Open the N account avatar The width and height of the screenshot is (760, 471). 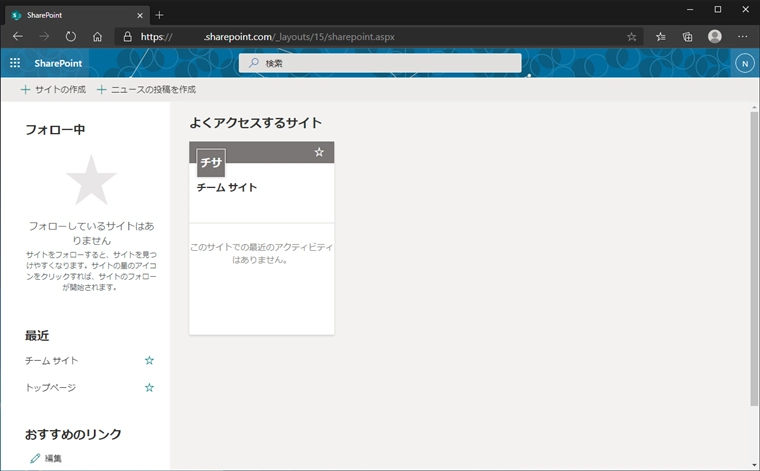[x=744, y=63]
